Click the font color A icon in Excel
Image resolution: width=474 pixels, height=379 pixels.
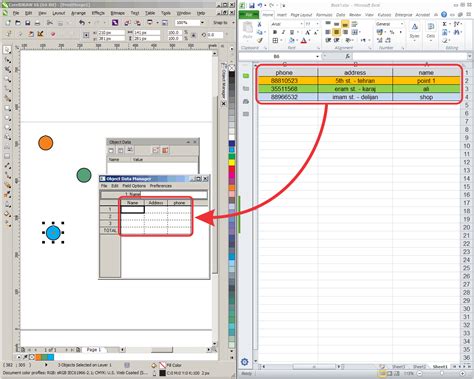point(304,40)
